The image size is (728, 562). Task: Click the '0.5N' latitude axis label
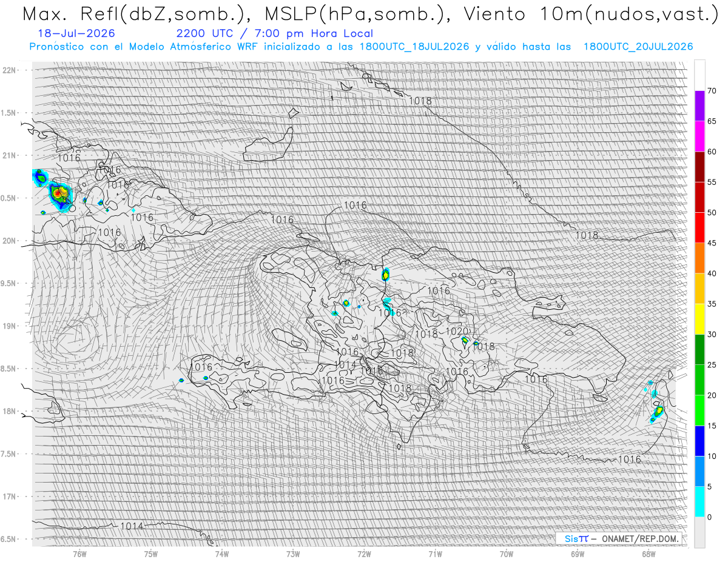(8, 198)
